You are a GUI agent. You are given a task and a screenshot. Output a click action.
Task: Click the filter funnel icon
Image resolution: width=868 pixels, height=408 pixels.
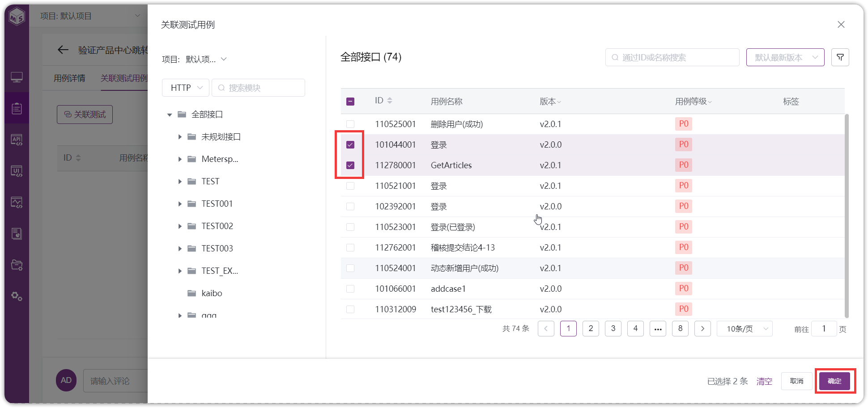coord(840,57)
